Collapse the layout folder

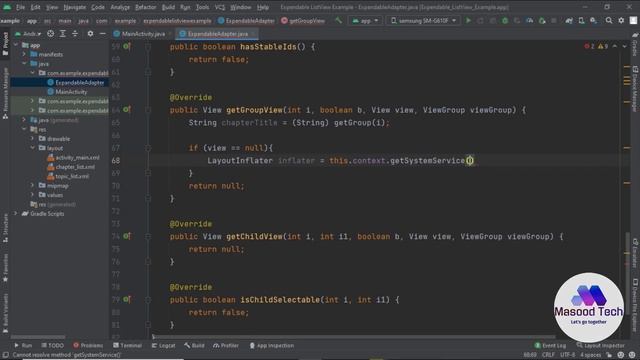pos(32,148)
